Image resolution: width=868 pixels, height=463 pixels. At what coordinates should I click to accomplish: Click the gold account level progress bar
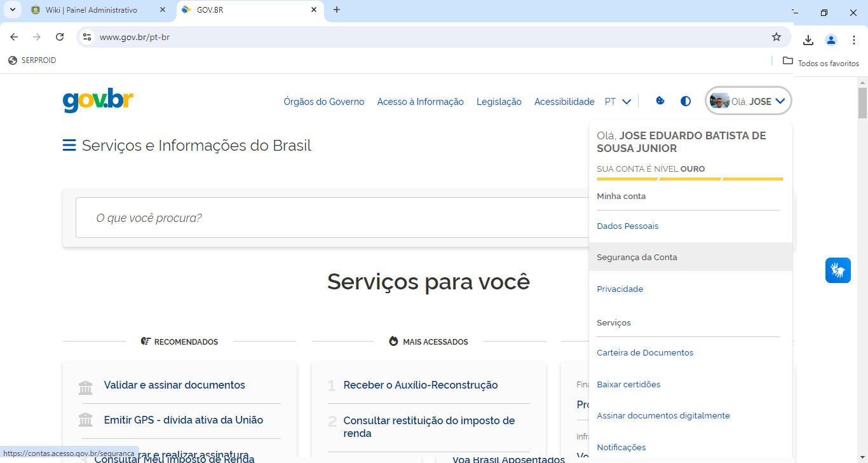688,179
